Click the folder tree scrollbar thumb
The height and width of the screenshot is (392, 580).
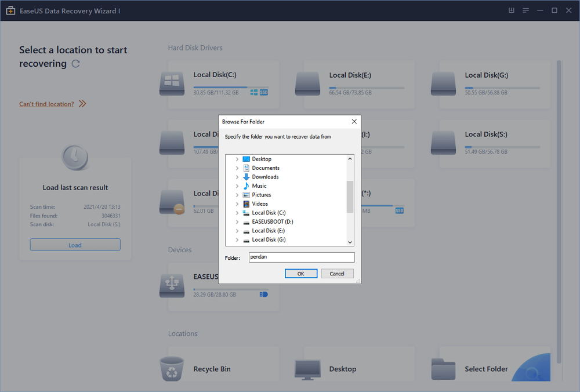click(x=350, y=197)
